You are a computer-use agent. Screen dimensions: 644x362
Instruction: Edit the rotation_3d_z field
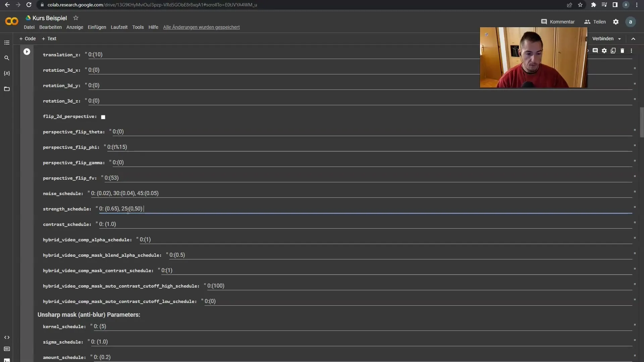(x=360, y=101)
